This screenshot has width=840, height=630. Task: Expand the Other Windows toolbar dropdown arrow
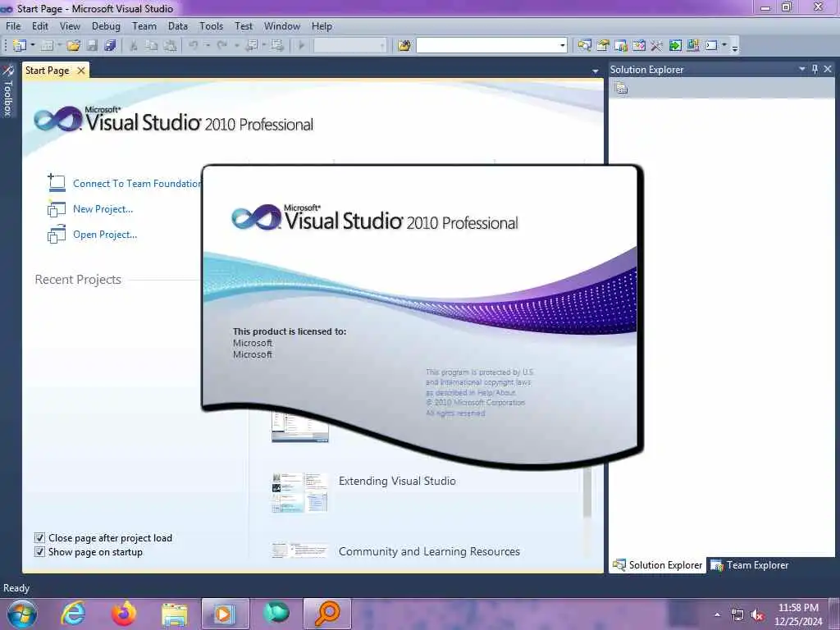[724, 46]
